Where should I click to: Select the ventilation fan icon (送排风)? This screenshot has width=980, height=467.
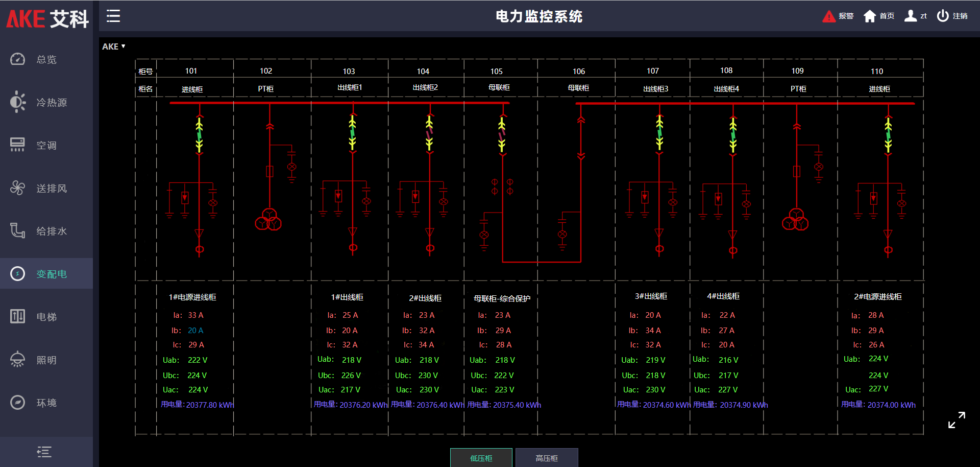18,188
